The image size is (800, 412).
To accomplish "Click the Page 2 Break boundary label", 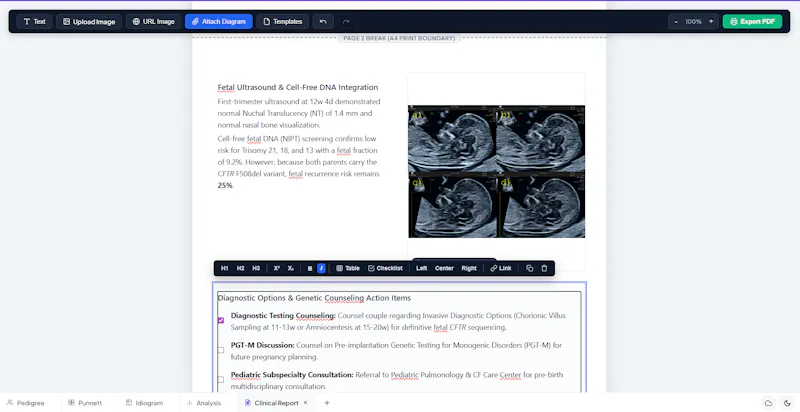I will tap(399, 38).
